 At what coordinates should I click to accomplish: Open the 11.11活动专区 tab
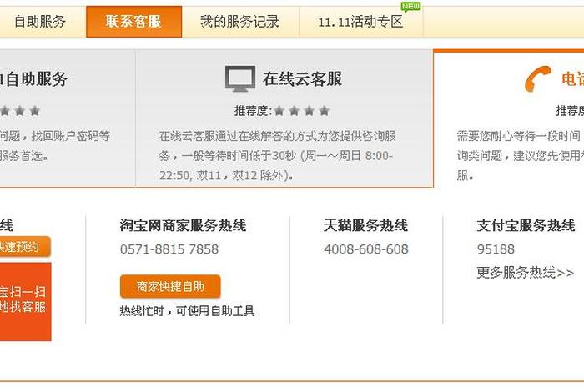[x=360, y=22]
